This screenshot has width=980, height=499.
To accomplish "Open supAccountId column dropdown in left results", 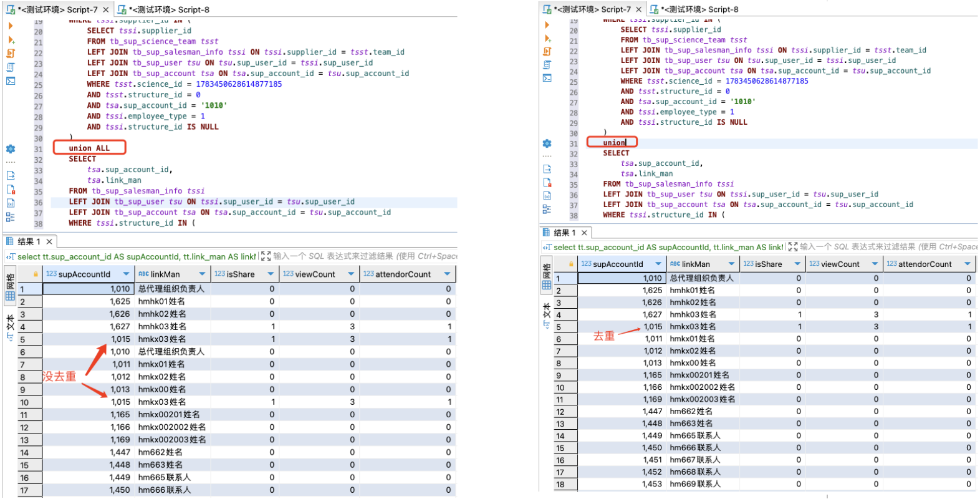I will (x=126, y=274).
